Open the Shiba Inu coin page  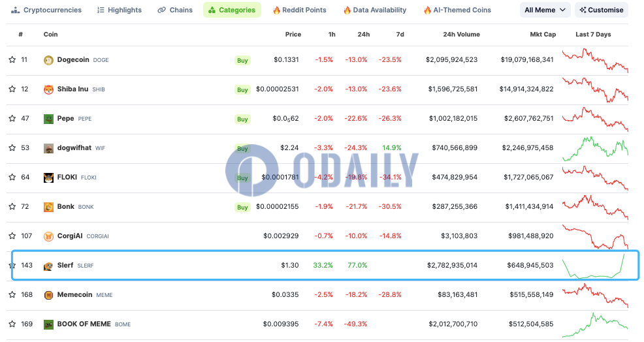[x=72, y=89]
